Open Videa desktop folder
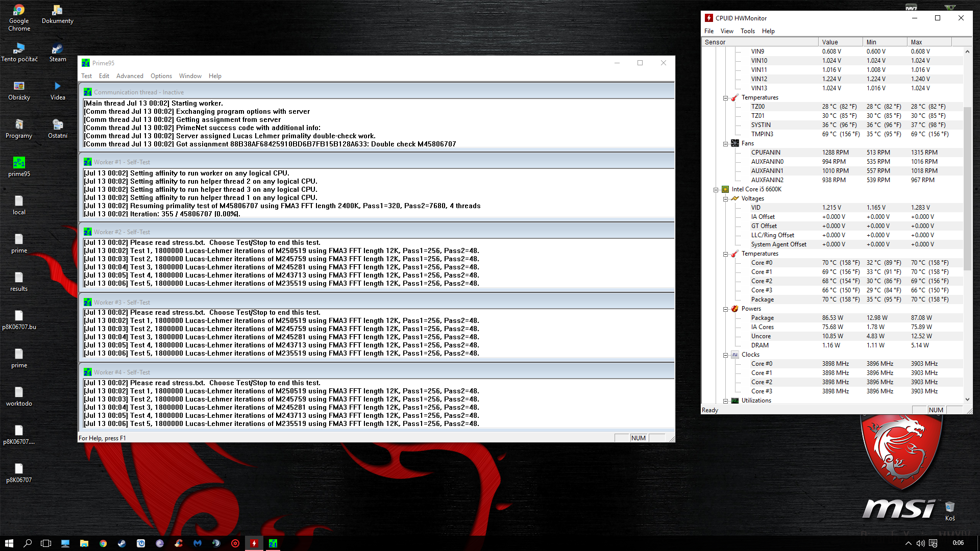The height and width of the screenshot is (551, 980). [57, 91]
